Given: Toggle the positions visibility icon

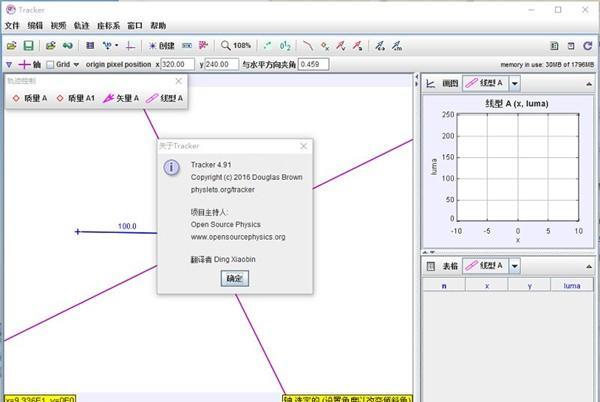Looking at the screenshot, I should (325, 46).
